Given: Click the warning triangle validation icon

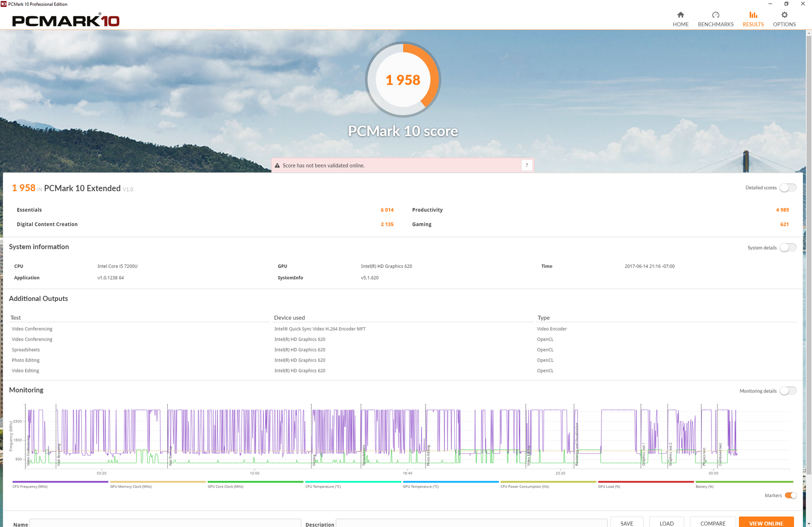Looking at the screenshot, I should (x=277, y=166).
